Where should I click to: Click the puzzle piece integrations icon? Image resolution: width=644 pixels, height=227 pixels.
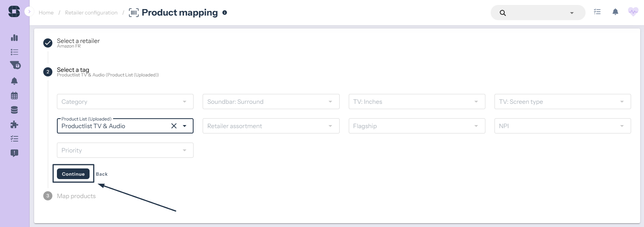point(14,125)
